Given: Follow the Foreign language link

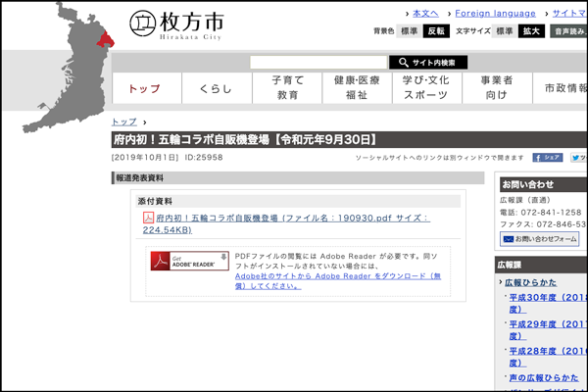Looking at the screenshot, I should (x=495, y=14).
